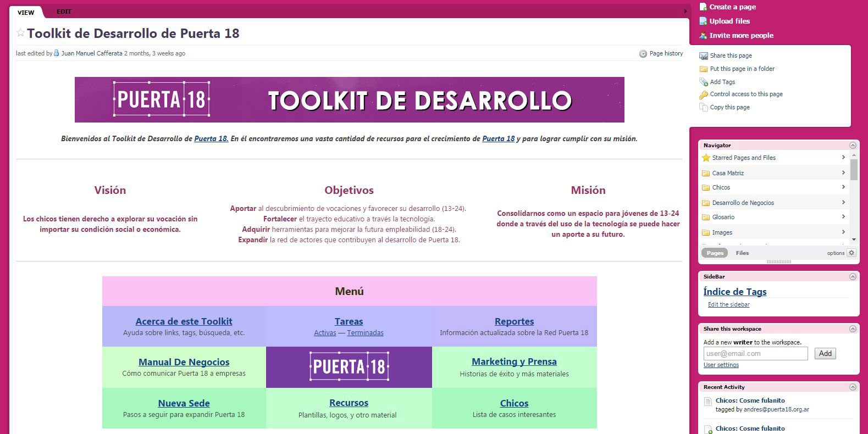This screenshot has height=434, width=868.
Task: Click the Navigator panel scrollbar
Action: point(854,169)
